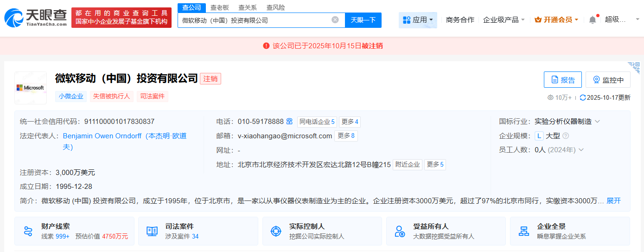Click the 附近企业 button
This screenshot has height=252, width=644.
[x=408, y=164]
